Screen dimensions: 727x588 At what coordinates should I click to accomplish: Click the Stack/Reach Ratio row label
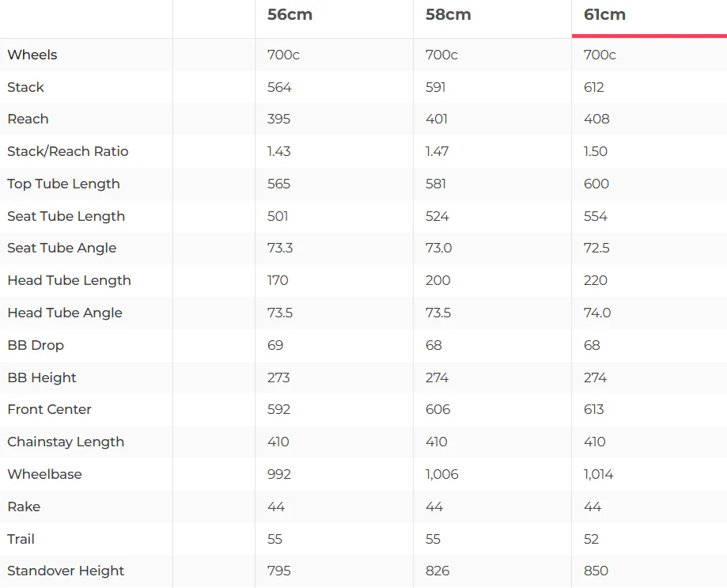coord(68,151)
